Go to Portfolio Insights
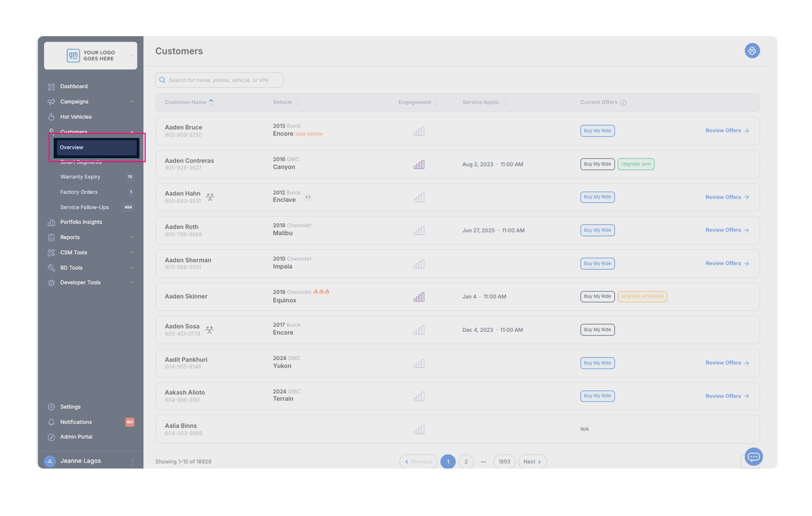The image size is (812, 516). 81,222
